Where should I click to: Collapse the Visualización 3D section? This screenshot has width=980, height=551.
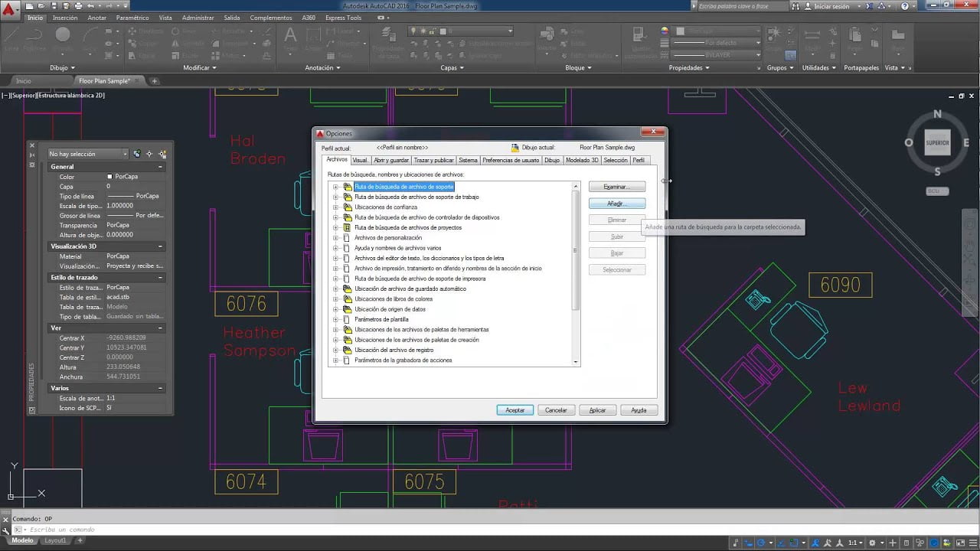click(x=160, y=246)
